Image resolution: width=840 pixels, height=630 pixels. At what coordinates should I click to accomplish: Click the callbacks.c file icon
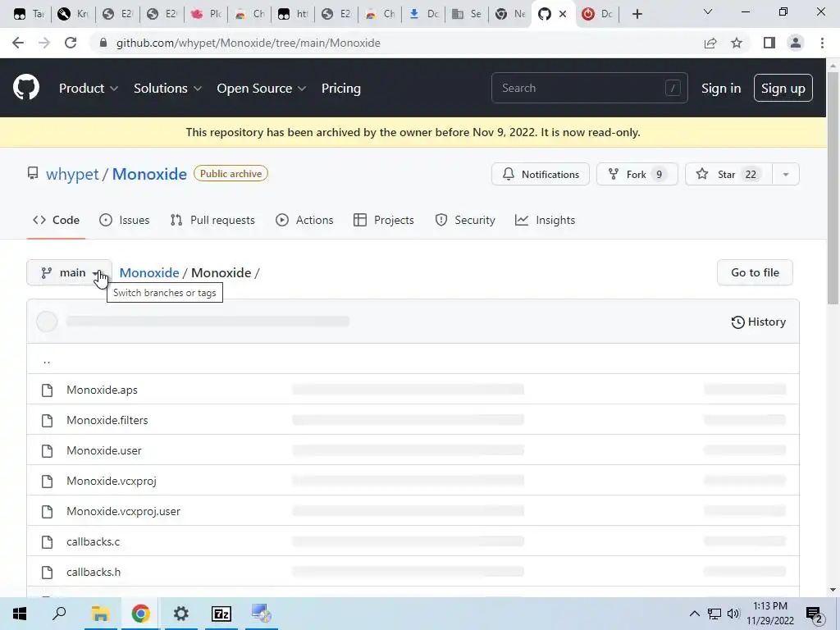coord(47,541)
